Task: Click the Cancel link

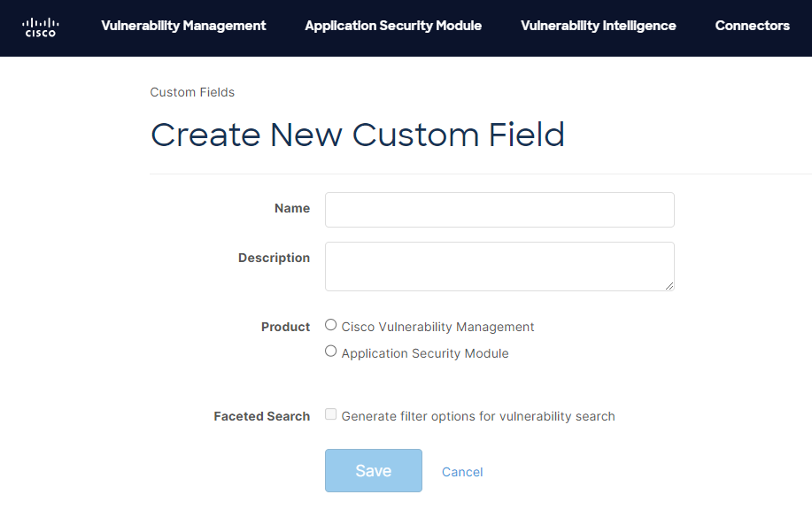Action: (461, 471)
